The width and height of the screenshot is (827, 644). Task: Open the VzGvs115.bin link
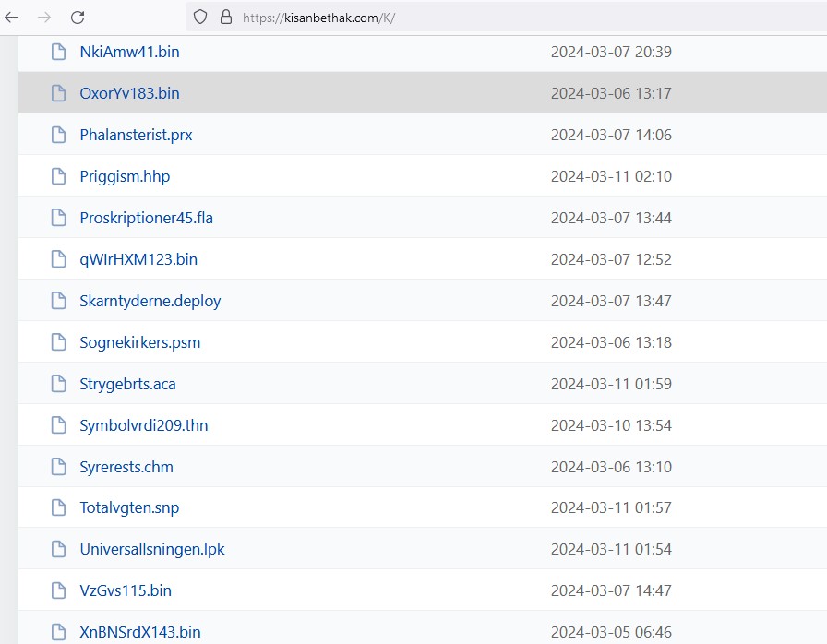click(x=126, y=590)
